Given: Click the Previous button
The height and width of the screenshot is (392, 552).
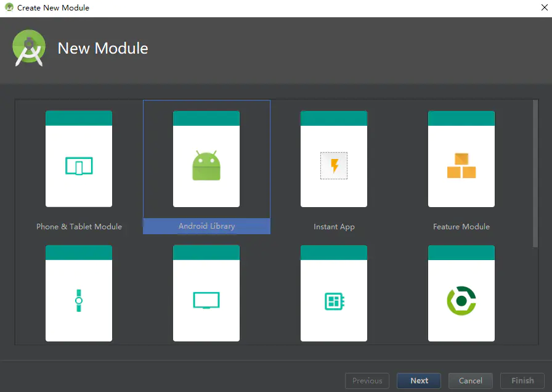Looking at the screenshot, I should coord(367,381).
